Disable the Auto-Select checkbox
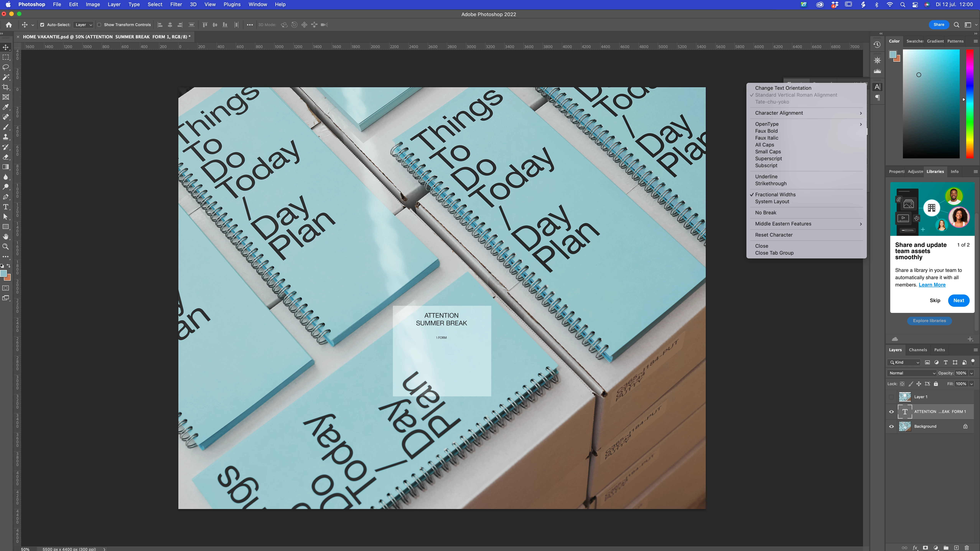Image resolution: width=980 pixels, height=551 pixels. 42,25
